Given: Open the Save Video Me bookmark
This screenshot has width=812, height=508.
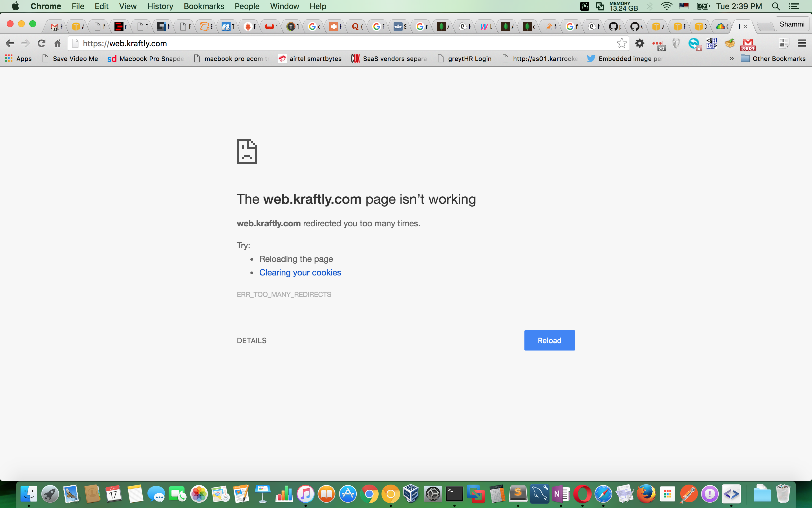Looking at the screenshot, I should (70, 58).
